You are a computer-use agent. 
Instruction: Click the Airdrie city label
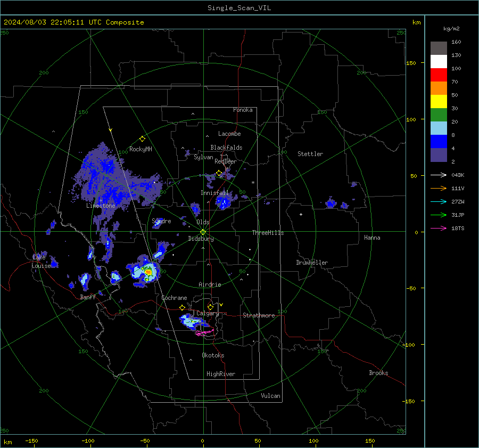(x=210, y=284)
